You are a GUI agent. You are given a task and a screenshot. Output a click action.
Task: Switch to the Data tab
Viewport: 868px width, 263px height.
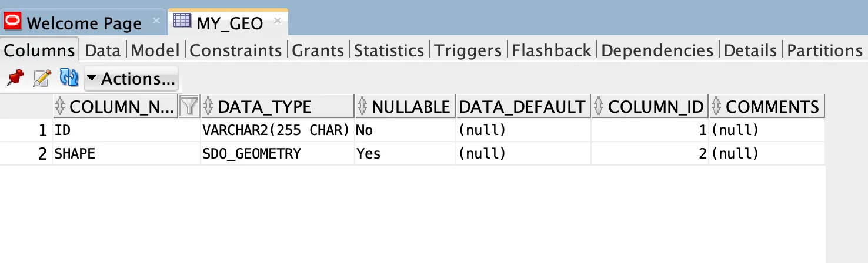point(103,50)
